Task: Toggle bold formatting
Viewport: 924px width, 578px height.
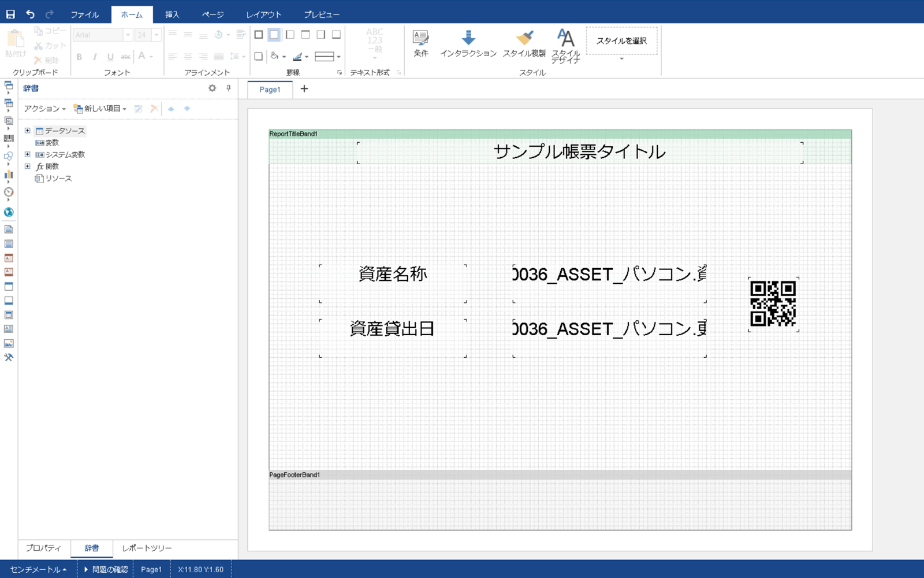Action: (x=79, y=57)
